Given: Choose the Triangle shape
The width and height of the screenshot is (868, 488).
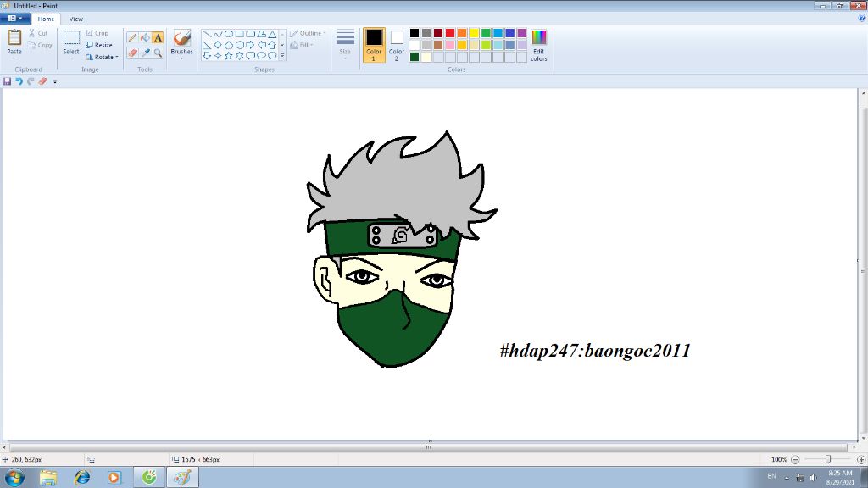Looking at the screenshot, I should tap(272, 34).
